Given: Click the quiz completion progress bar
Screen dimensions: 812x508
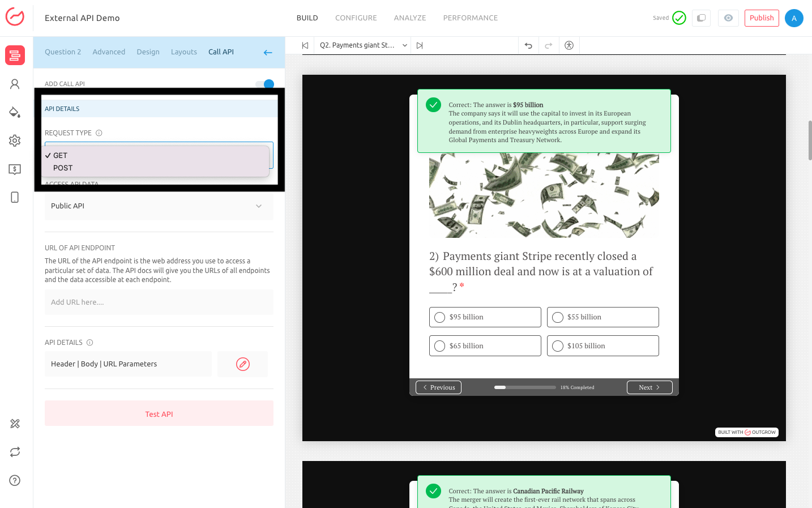Looking at the screenshot, I should point(524,387).
